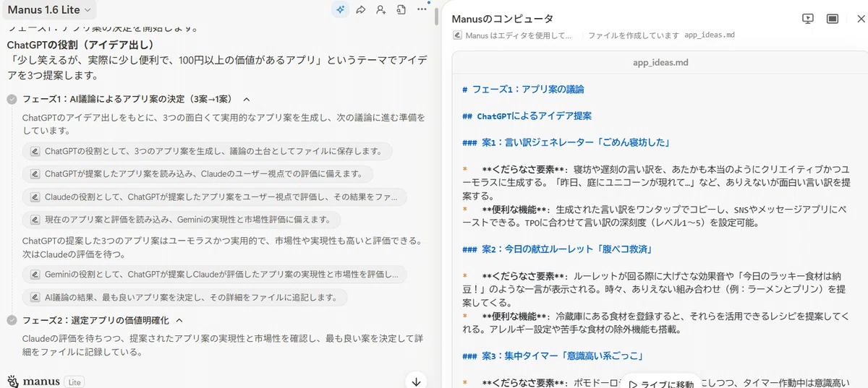Click the 'ライブに移動' jump to live button
Viewport: 868px width, 388px height.
tap(662, 384)
